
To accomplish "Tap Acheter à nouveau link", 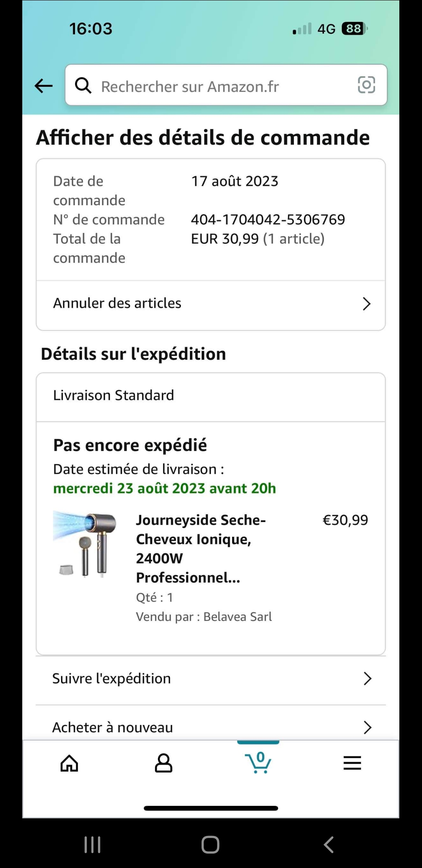I will point(113,727).
